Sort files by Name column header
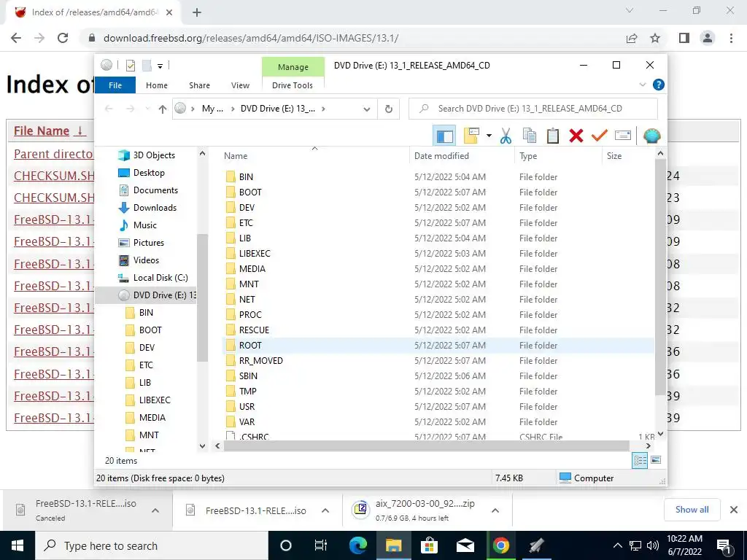Image resolution: width=747 pixels, height=560 pixels. (x=314, y=156)
